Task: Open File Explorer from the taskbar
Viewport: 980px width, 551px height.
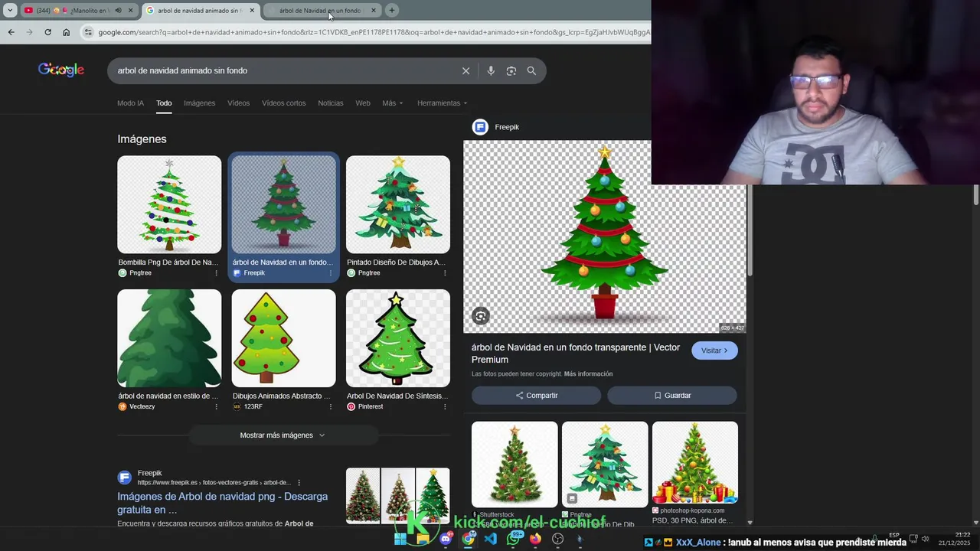Action: tap(423, 539)
